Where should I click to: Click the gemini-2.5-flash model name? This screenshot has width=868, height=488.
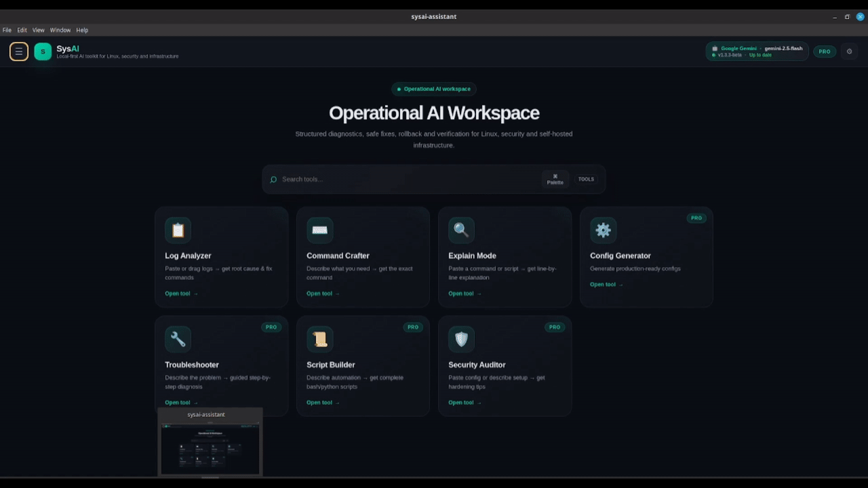click(783, 49)
